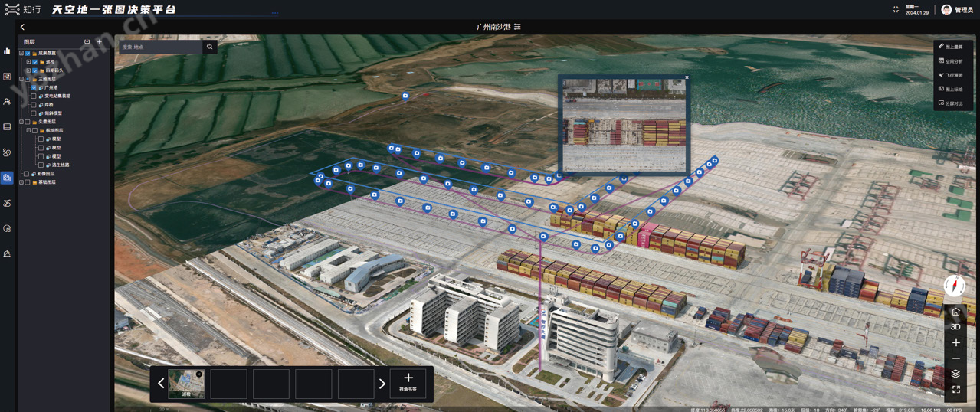This screenshot has height=412, width=980.
Task: Open the user management sidebar icon
Action: (7, 102)
